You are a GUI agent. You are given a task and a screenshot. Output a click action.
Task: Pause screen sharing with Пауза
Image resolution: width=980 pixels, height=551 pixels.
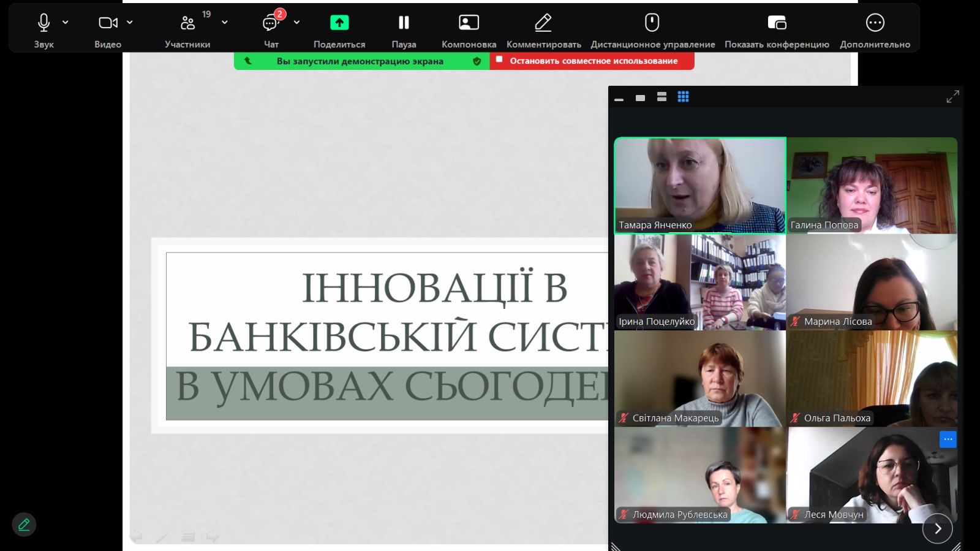(404, 23)
